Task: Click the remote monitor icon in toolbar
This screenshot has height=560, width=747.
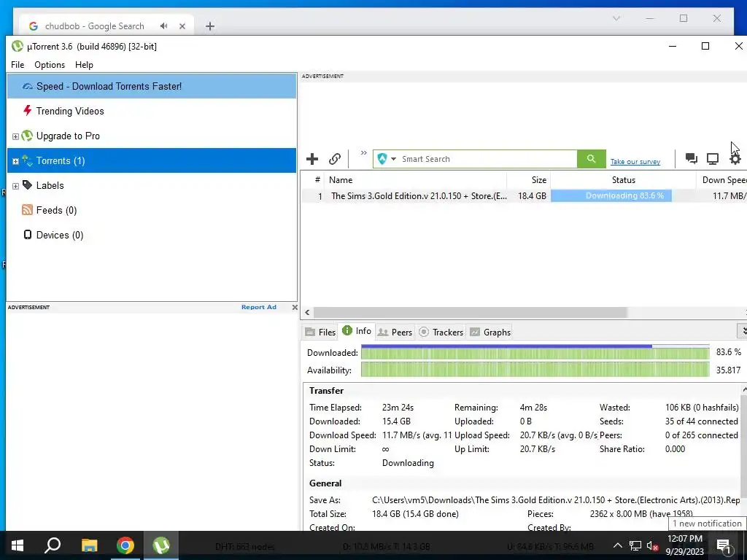Action: click(x=713, y=158)
